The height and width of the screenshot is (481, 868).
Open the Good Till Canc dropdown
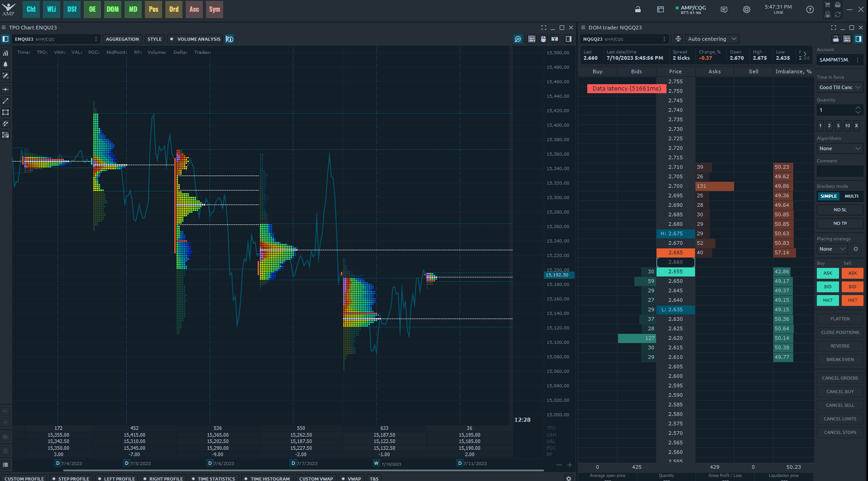point(839,87)
